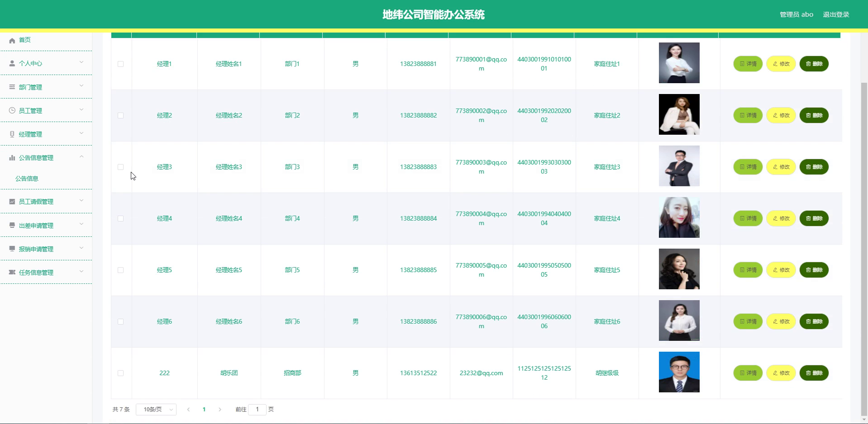The width and height of the screenshot is (868, 424).
Task: Expand 员工请假管理 menu chevron
Action: (81, 200)
